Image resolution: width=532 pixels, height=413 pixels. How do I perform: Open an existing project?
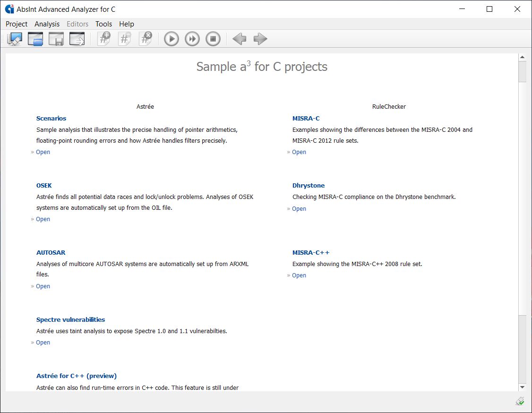point(35,39)
